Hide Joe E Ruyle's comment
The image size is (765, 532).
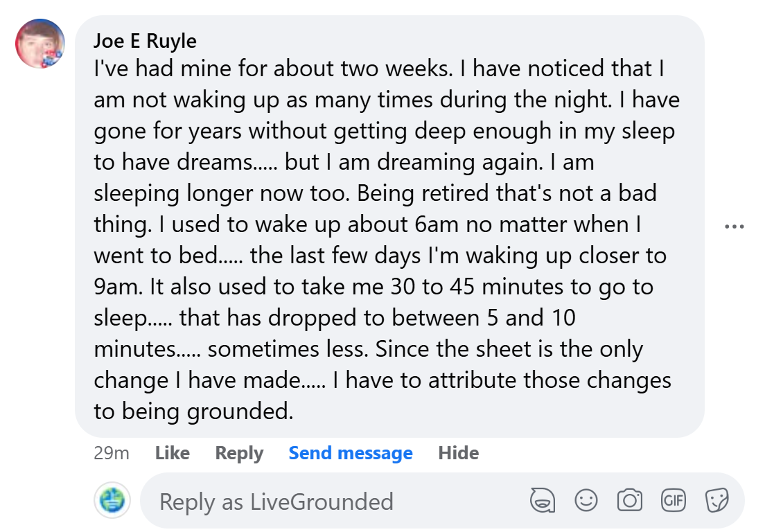pos(458,453)
